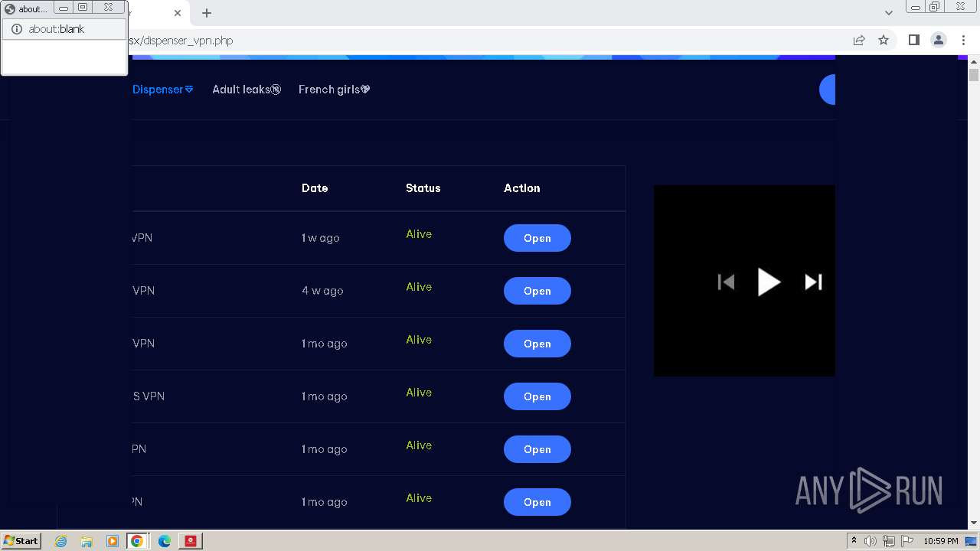Share this page via the share icon
This screenshot has width=980, height=551.
(x=859, y=41)
